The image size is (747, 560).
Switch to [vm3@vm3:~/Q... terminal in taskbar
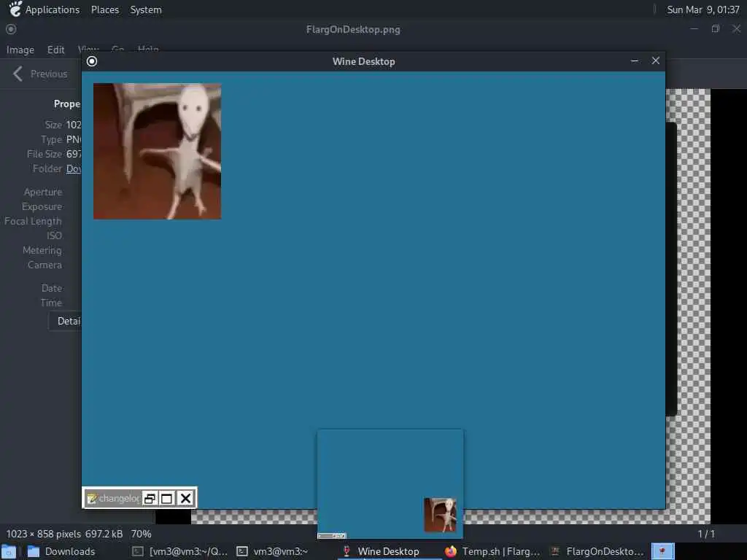[180, 551]
